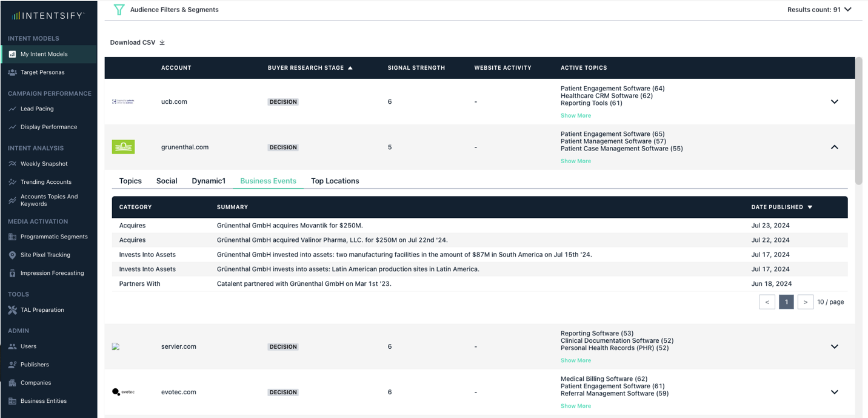
Task: Select the Site Pixel Tracking pin icon
Action: (12, 255)
